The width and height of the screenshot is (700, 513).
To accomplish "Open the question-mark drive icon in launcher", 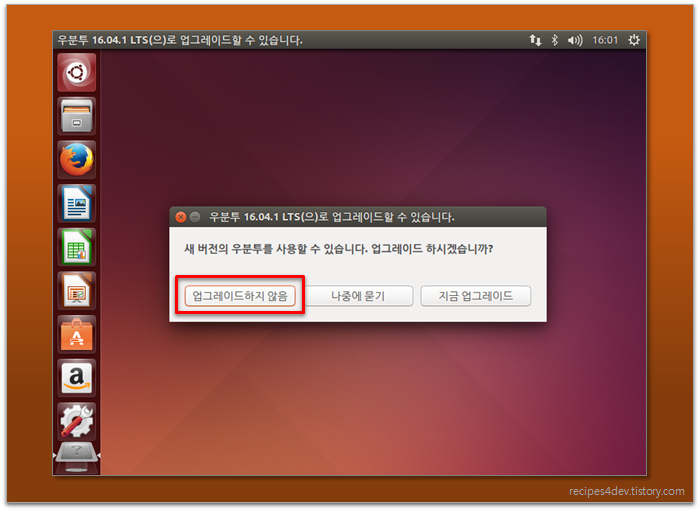I will pos(76,456).
